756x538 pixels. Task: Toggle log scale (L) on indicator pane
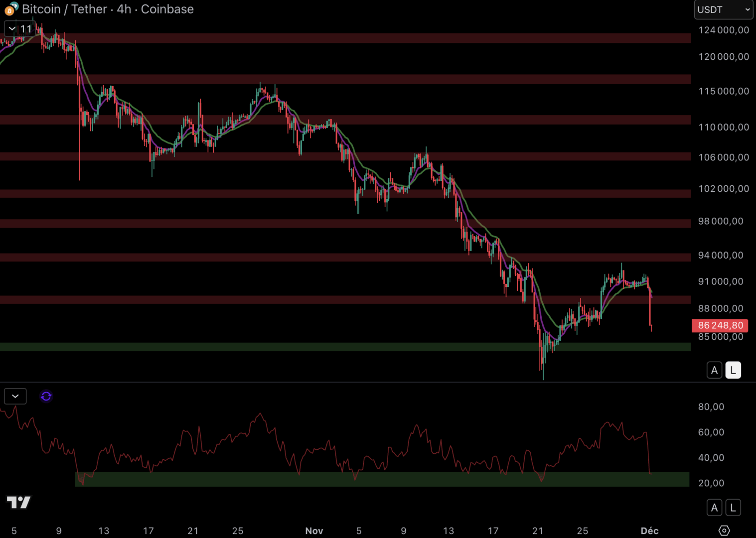tap(733, 508)
